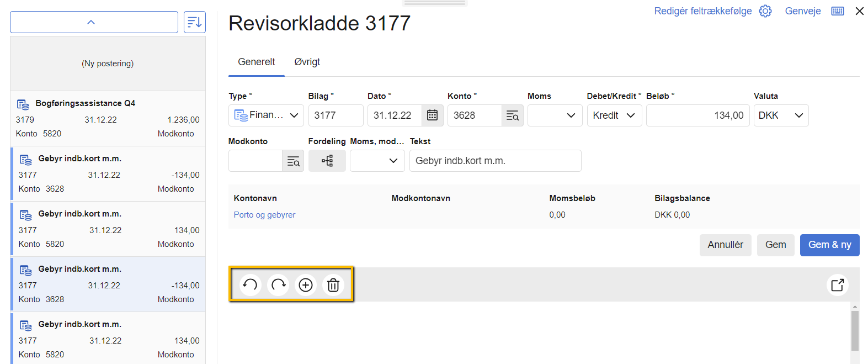Click the Fordeling distribution icon
868x364 pixels.
click(327, 161)
